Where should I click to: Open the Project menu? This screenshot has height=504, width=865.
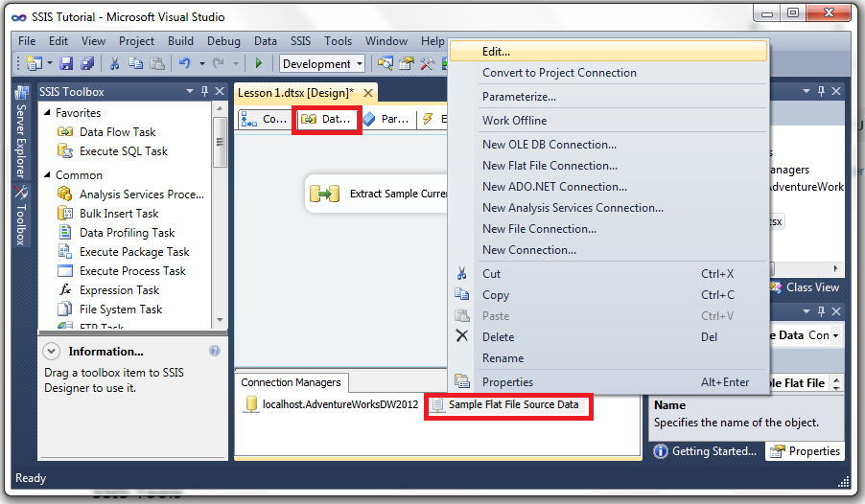point(136,41)
